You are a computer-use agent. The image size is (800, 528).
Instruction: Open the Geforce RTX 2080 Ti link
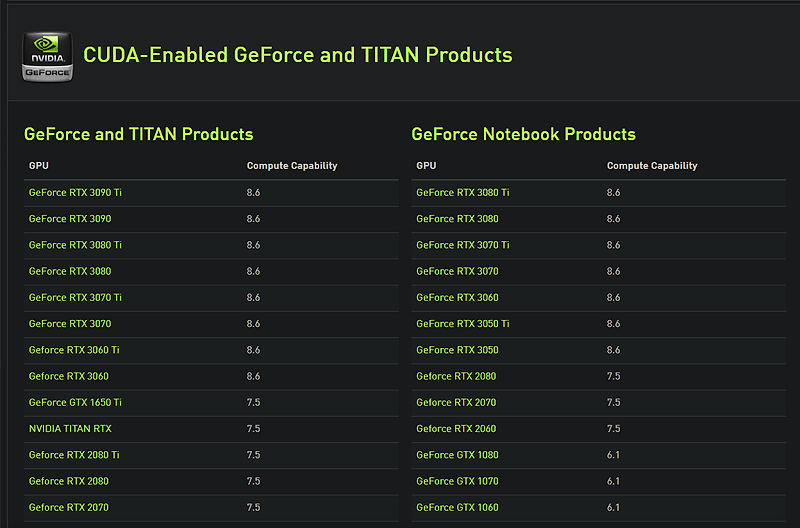(x=74, y=455)
